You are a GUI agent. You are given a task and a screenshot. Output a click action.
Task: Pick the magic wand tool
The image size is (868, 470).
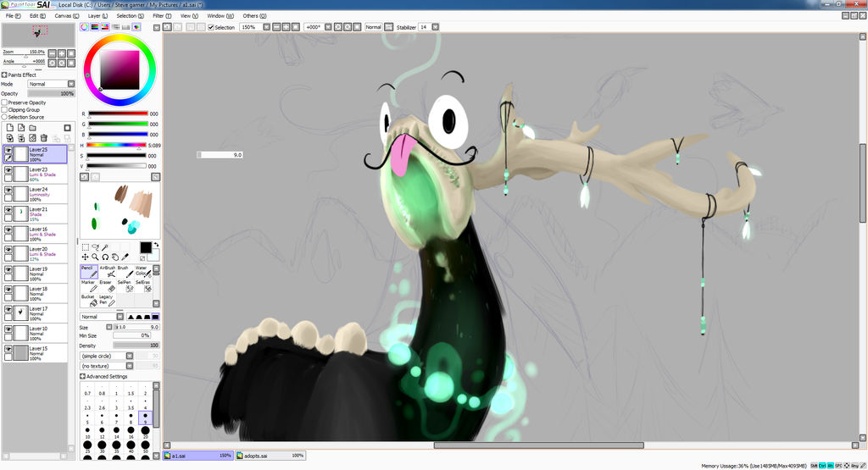coord(104,247)
